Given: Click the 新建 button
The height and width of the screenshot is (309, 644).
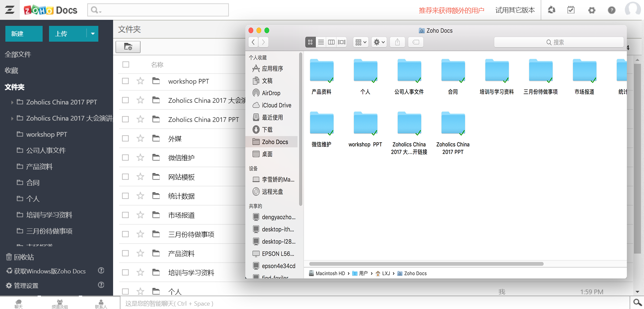Looking at the screenshot, I should pos(24,34).
